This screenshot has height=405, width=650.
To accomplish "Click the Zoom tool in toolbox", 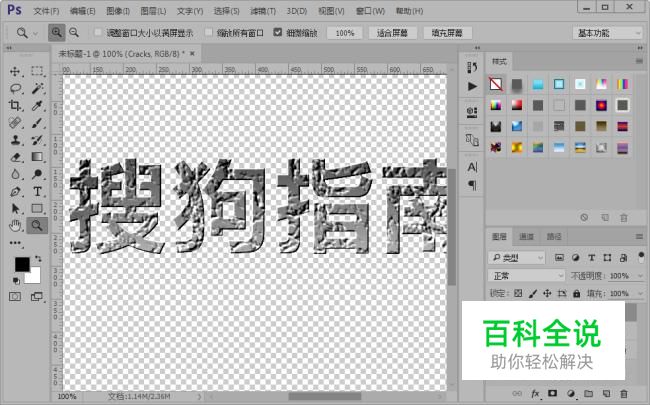I will (x=37, y=226).
